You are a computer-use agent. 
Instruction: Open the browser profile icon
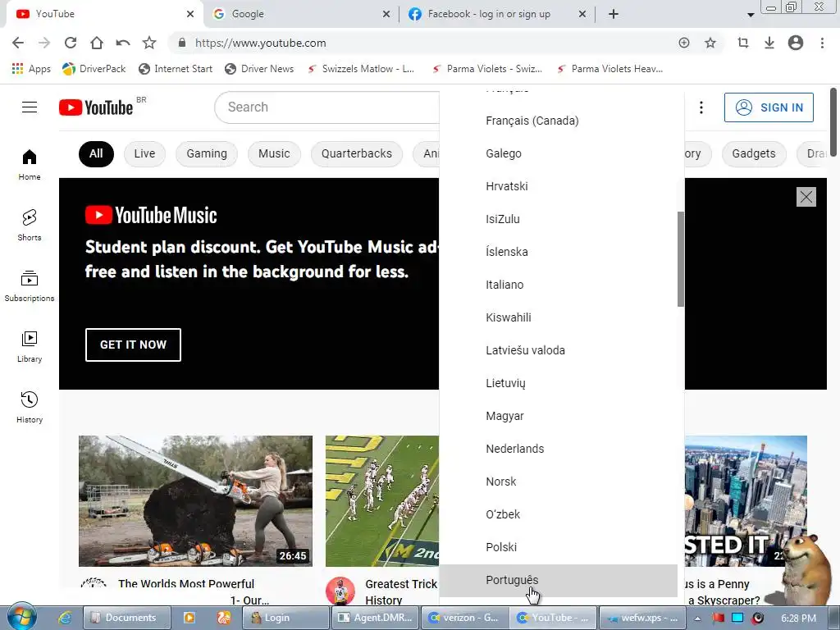click(796, 43)
